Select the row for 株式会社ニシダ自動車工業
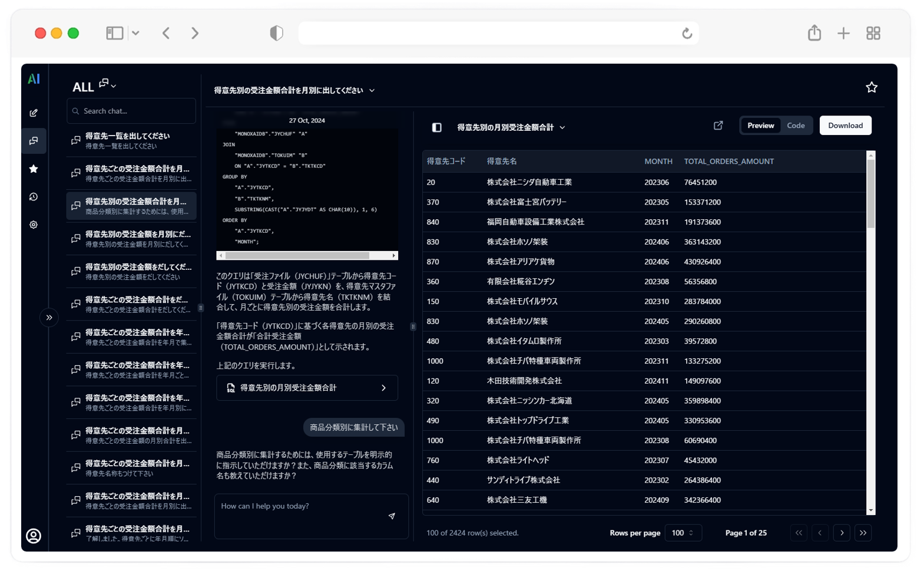 point(644,182)
